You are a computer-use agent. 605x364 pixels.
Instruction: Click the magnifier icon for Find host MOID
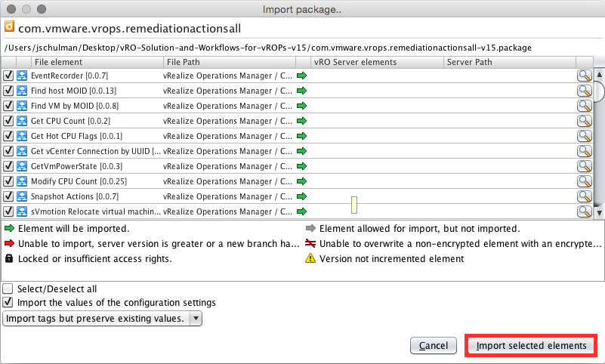(585, 91)
